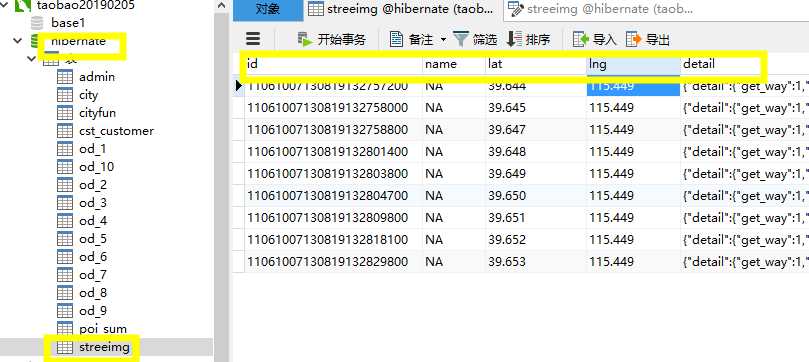Click id cell 11061007130819132801400

tap(334, 152)
